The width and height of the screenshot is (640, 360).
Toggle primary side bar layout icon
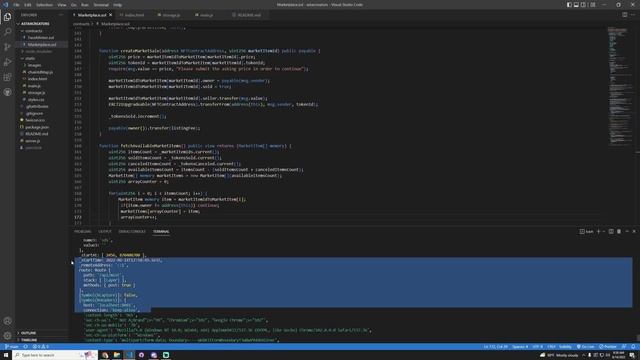569,5
